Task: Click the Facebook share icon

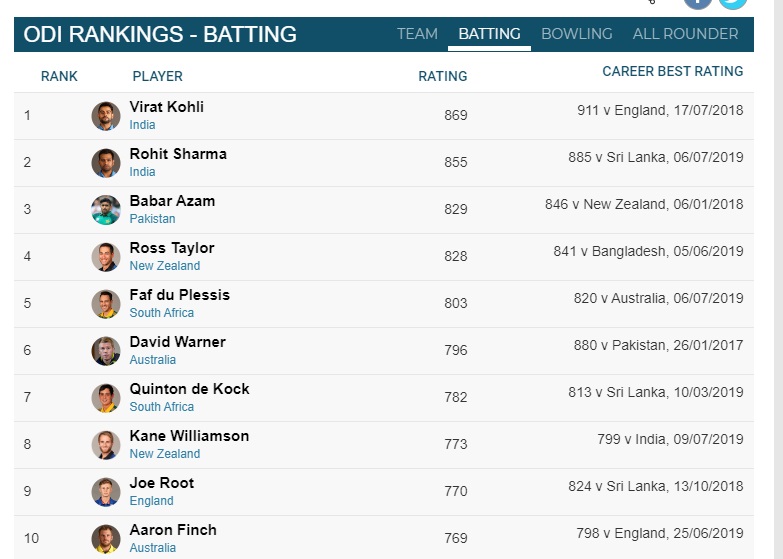Action: coord(697,3)
